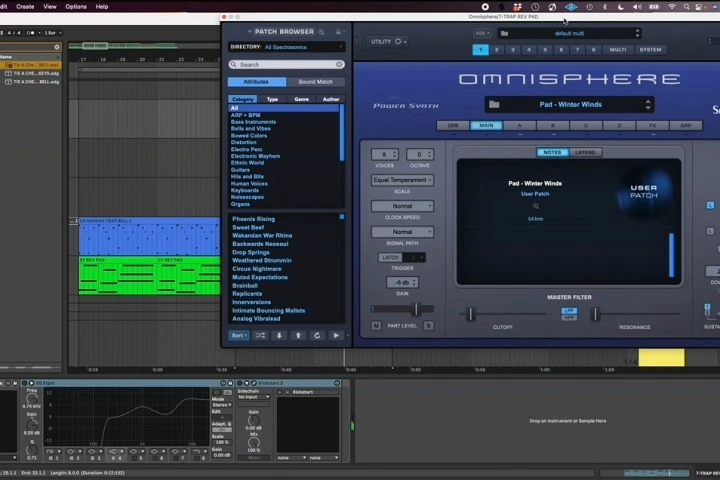720x480 pixels.
Task: Select part 2 button
Action: [x=497, y=50]
